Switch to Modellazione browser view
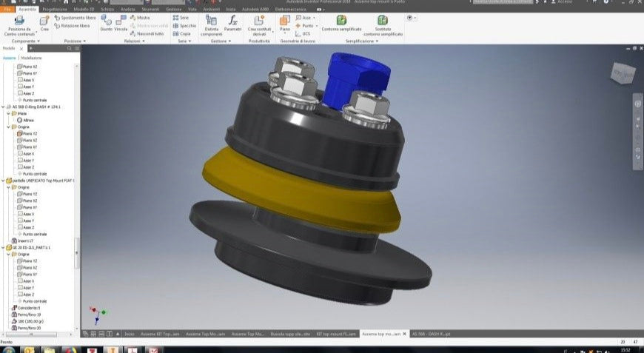 (x=31, y=58)
